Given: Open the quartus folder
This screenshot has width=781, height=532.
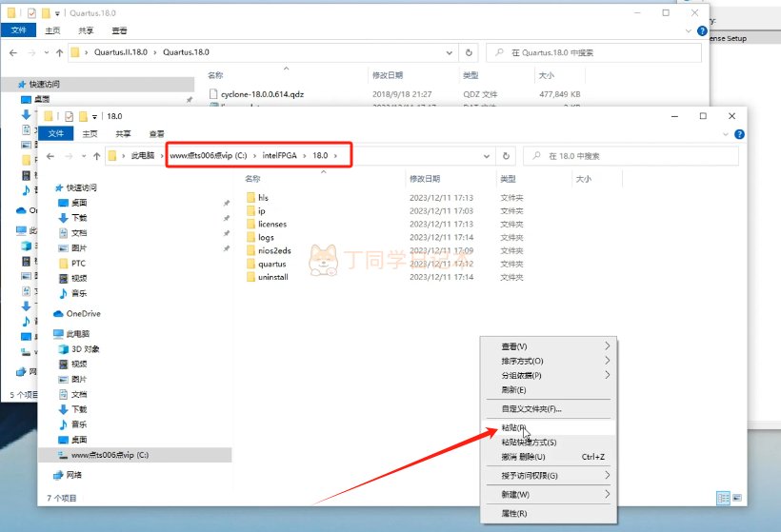Looking at the screenshot, I should point(271,264).
